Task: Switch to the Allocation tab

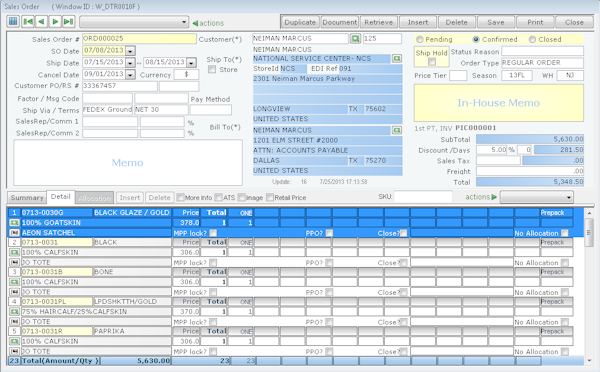Action: pyautogui.click(x=94, y=198)
